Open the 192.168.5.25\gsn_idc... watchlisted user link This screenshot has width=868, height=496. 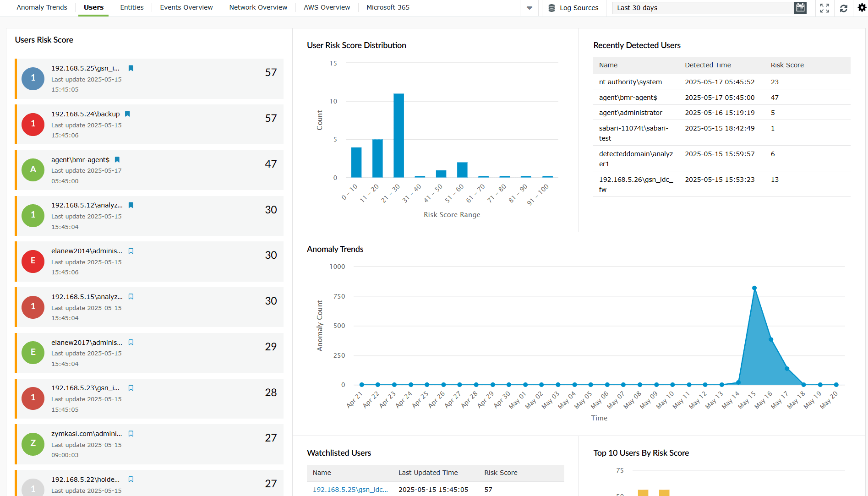point(350,490)
